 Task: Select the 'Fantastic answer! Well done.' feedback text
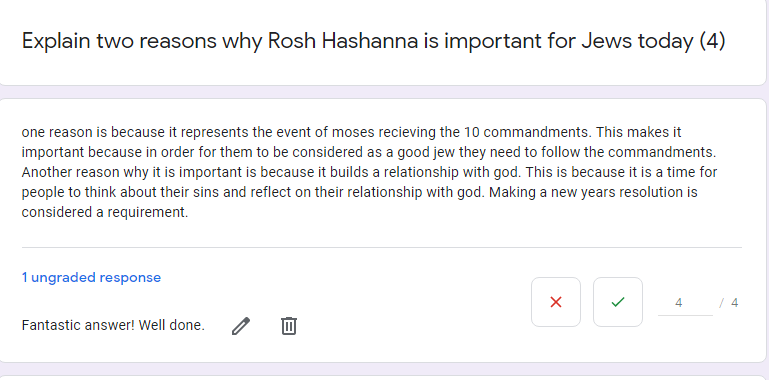pyautogui.click(x=113, y=325)
